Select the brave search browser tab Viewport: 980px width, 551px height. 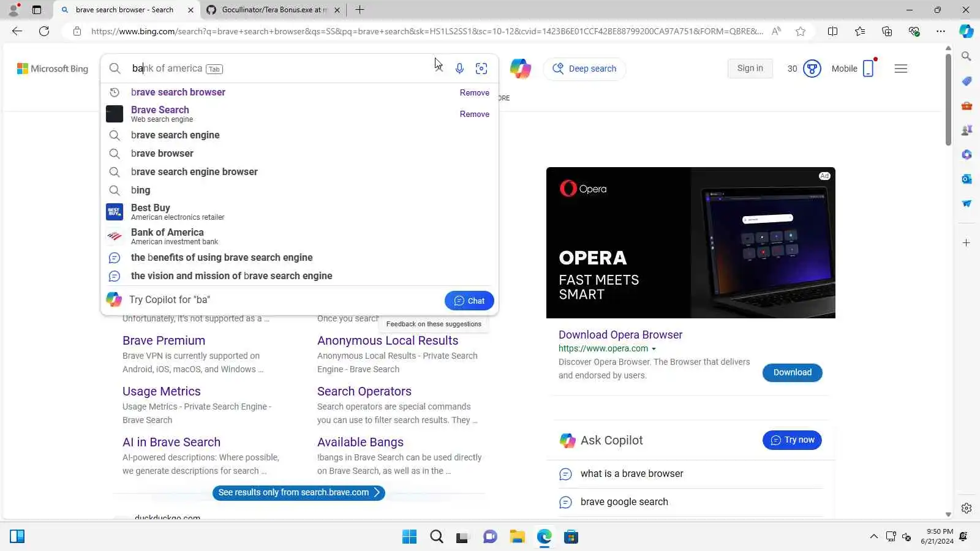point(126,10)
